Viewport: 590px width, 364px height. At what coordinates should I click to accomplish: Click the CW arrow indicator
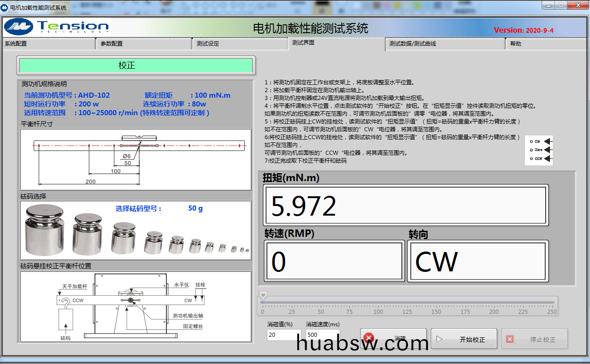tap(548, 141)
